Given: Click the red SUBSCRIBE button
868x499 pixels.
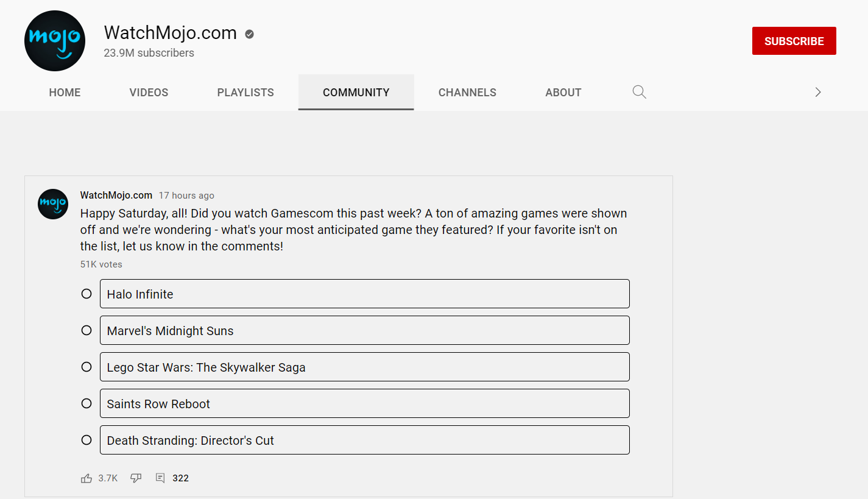Looking at the screenshot, I should tap(794, 41).
